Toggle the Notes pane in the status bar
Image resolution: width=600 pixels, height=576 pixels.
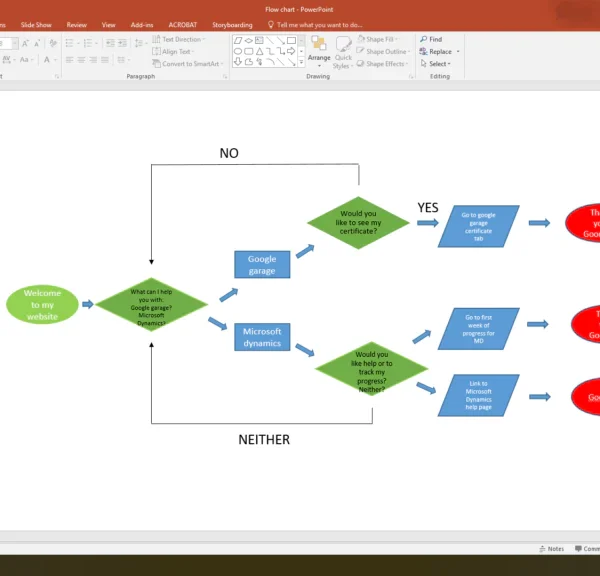[x=551, y=549]
